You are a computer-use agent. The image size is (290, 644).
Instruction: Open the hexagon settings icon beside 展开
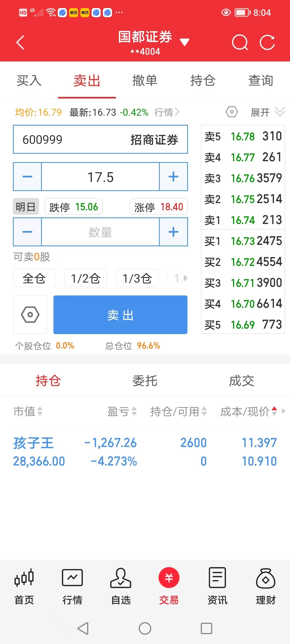tap(232, 112)
